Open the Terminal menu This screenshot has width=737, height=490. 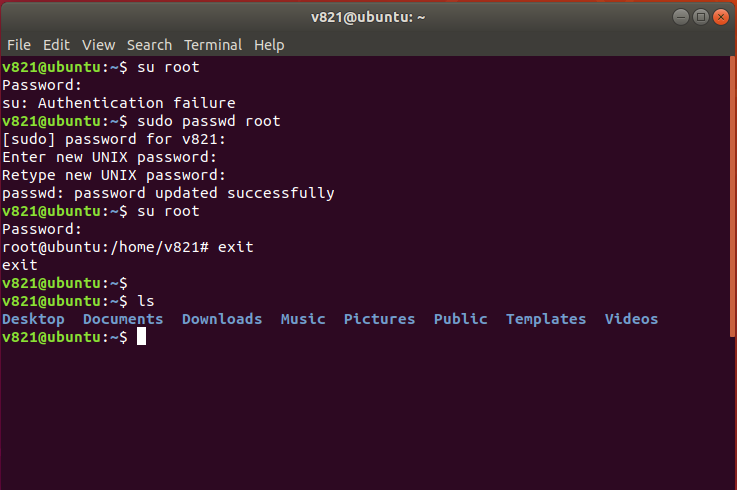(x=213, y=45)
